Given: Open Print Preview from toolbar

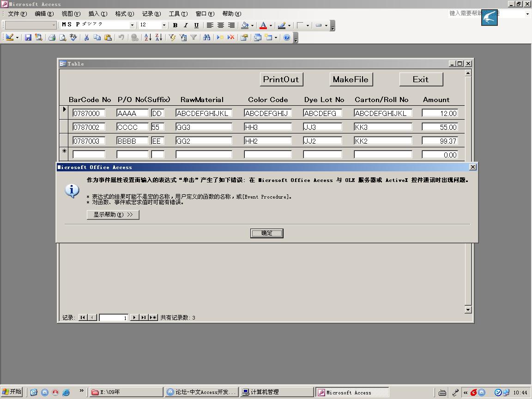Looking at the screenshot, I should (62, 37).
